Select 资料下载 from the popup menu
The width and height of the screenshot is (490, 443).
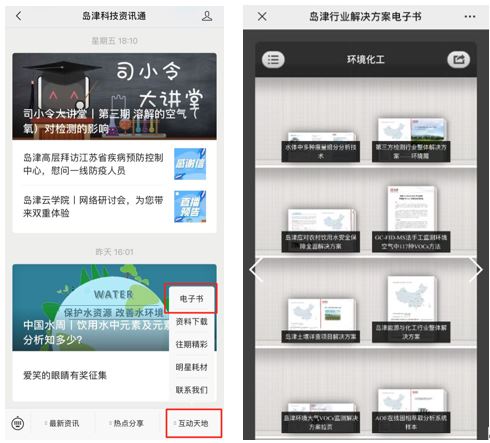191,322
